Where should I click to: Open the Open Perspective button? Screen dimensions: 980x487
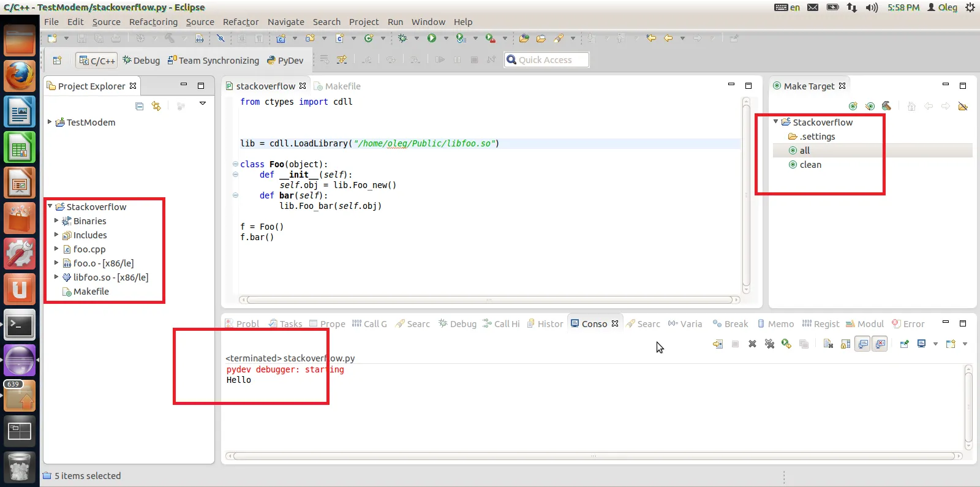click(x=58, y=60)
